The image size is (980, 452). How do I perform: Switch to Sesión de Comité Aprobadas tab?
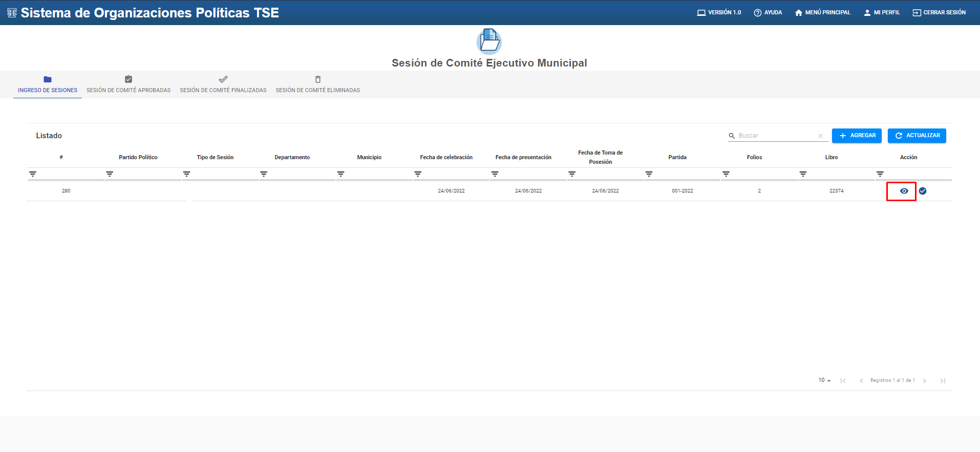click(129, 84)
